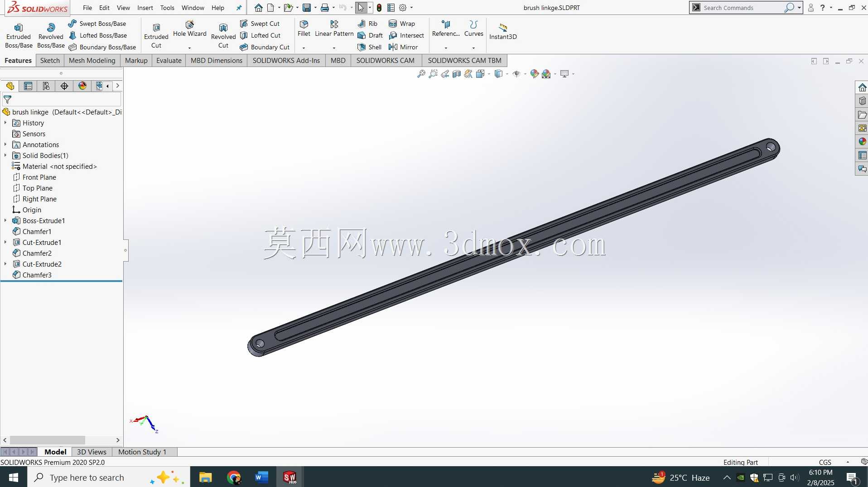Open File Explorer from taskbar

tap(205, 477)
